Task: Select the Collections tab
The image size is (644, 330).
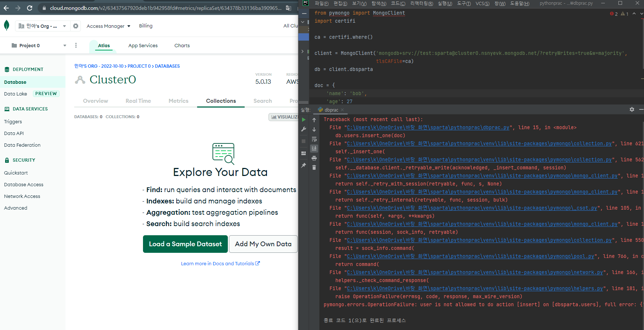Action: point(221,101)
